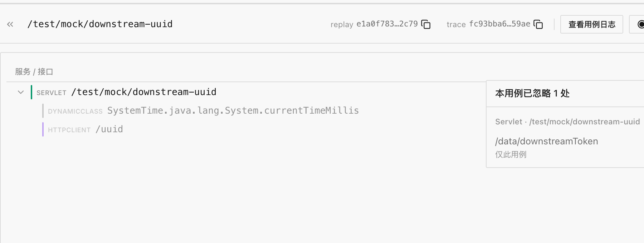Viewport: 644px width, 243px height.
Task: Click the 仅此用例 scope label
Action: click(511, 154)
